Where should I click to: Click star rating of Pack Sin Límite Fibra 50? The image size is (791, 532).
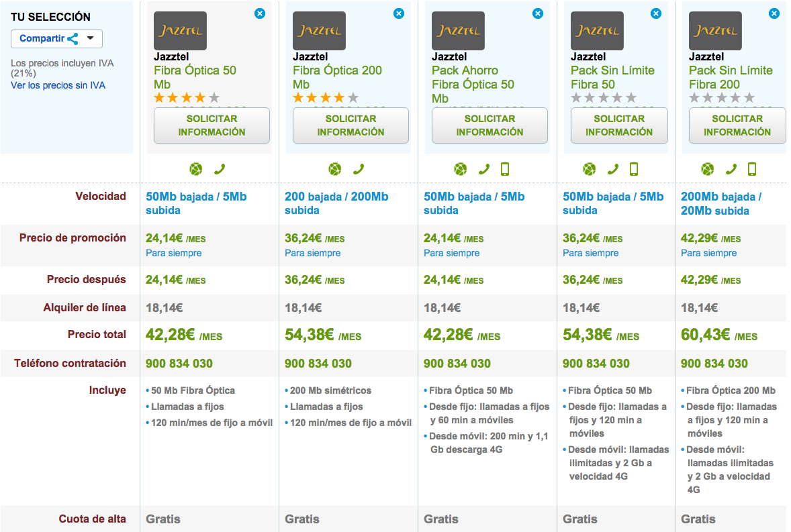pos(604,98)
